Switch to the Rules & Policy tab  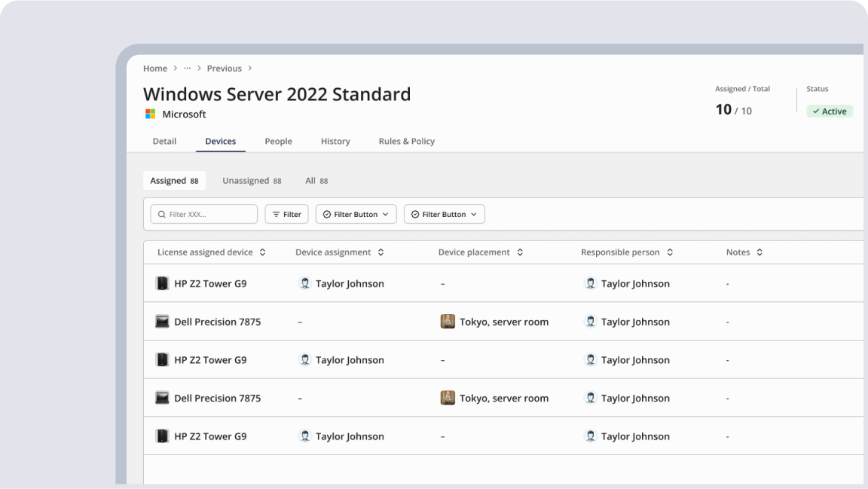[406, 141]
